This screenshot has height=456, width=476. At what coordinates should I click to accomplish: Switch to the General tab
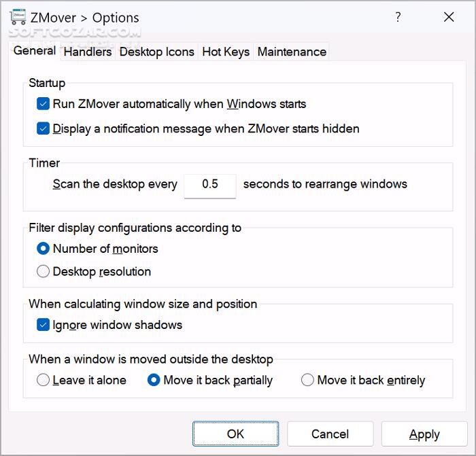coord(35,51)
